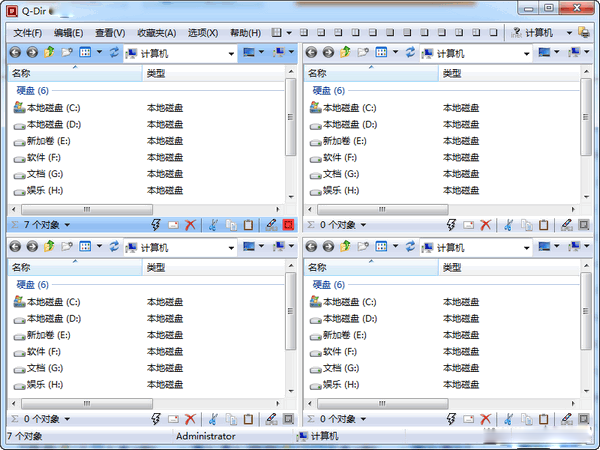
Task: Sort by 类型 column in bottom-right pane
Action: [509, 267]
